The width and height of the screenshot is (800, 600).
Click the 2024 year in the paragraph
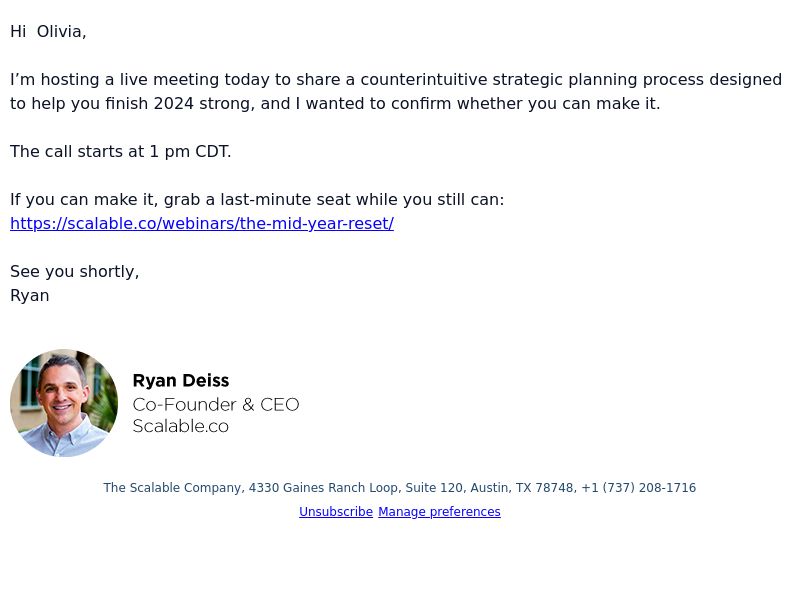pyautogui.click(x=173, y=104)
